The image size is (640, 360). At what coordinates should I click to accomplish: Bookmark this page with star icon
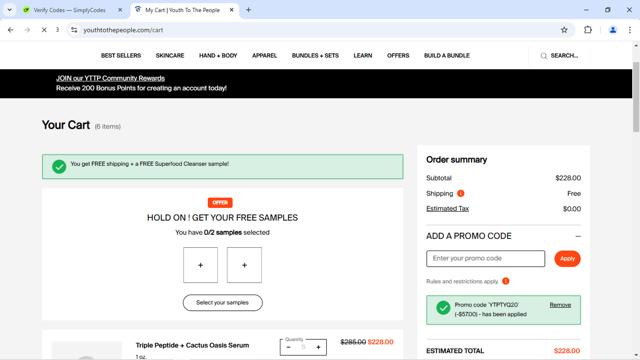point(564,30)
